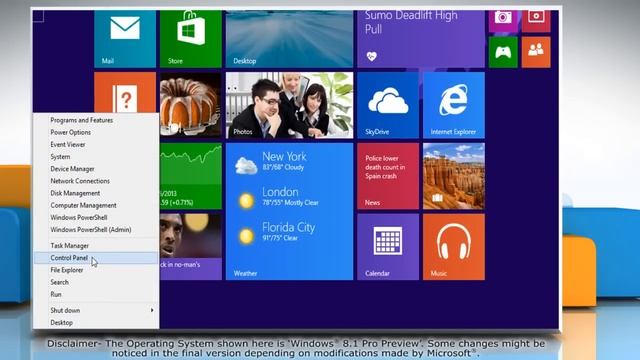Choose Search in the context menu

96,282
